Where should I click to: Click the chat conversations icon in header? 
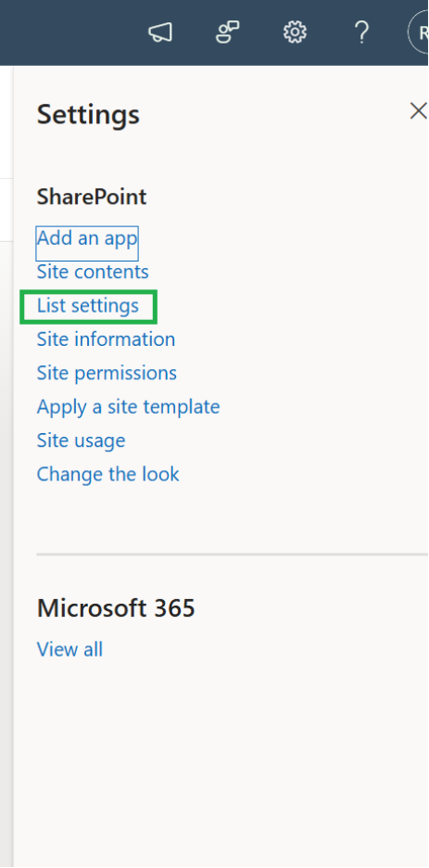[227, 32]
